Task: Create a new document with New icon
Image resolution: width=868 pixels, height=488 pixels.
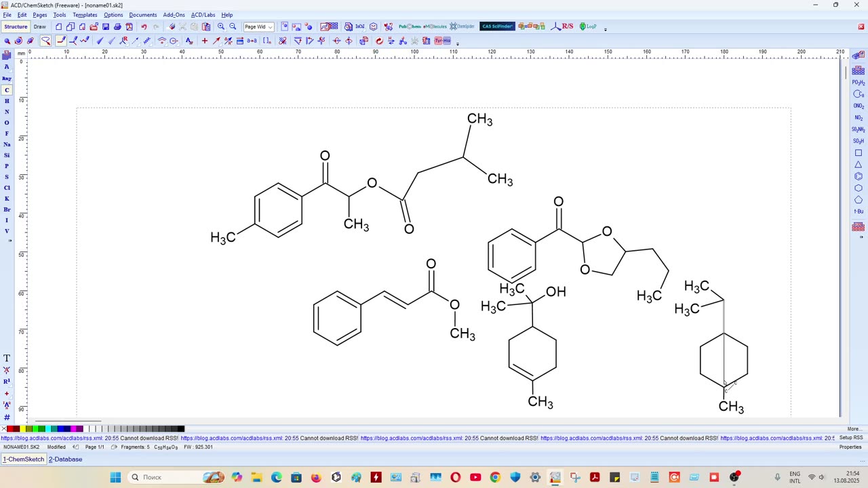Action: (59, 27)
